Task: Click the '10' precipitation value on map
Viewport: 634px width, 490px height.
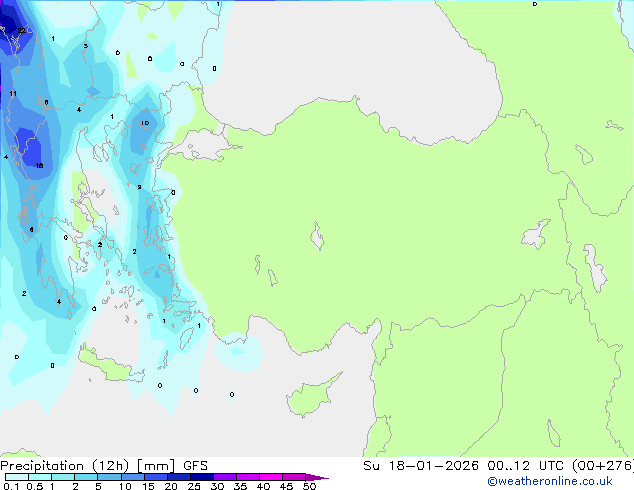Action: point(145,123)
